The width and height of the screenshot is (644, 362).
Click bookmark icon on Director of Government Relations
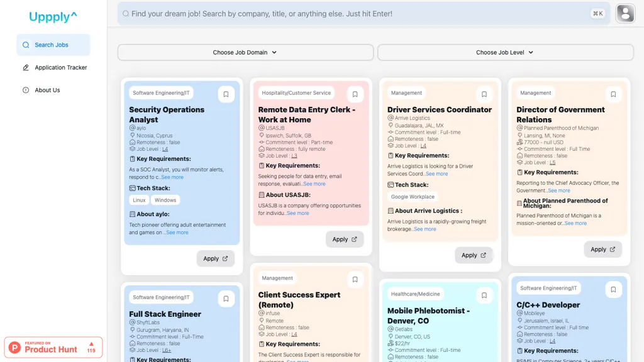(x=613, y=94)
